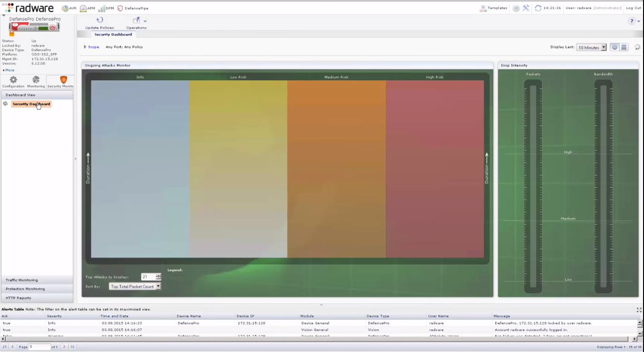Image resolution: width=644 pixels, height=352 pixels.
Task: Expand the HTTP Reports section
Action: point(37,298)
